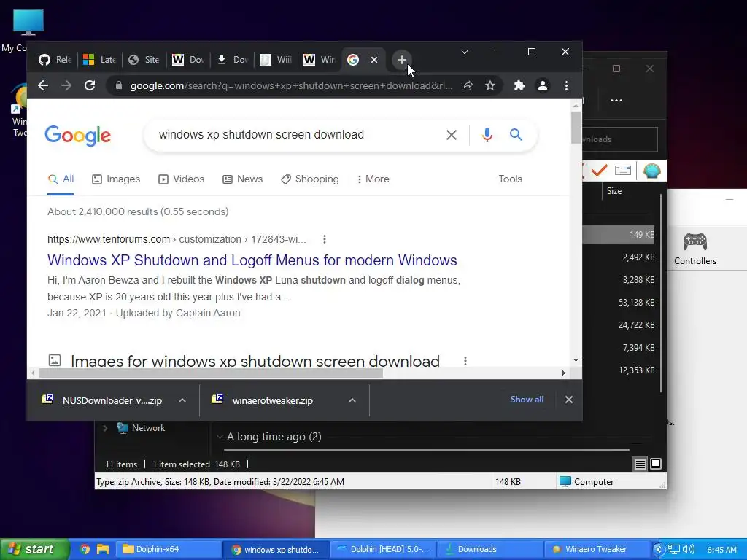
Task: Expand the Network tree node
Action: (x=105, y=428)
